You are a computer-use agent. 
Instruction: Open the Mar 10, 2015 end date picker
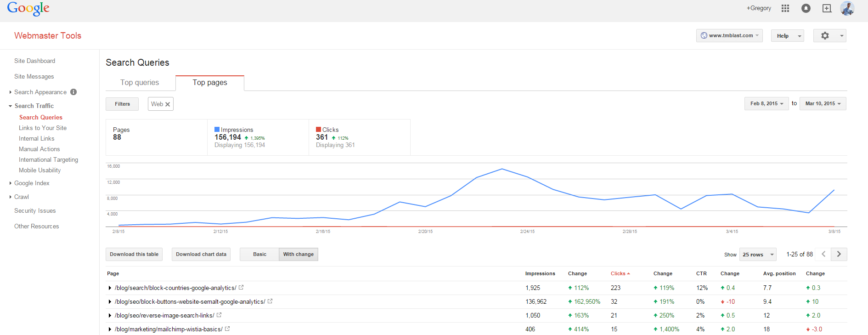point(823,103)
